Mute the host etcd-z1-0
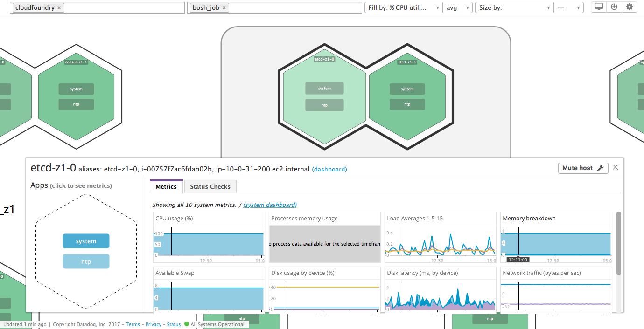Image resolution: width=644 pixels, height=329 pixels. point(579,168)
